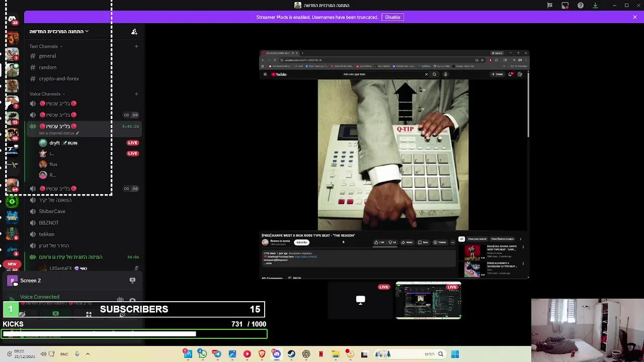Image resolution: width=644 pixels, height=362 pixels.
Task: Click the main streamed video view
Action: 394,164
